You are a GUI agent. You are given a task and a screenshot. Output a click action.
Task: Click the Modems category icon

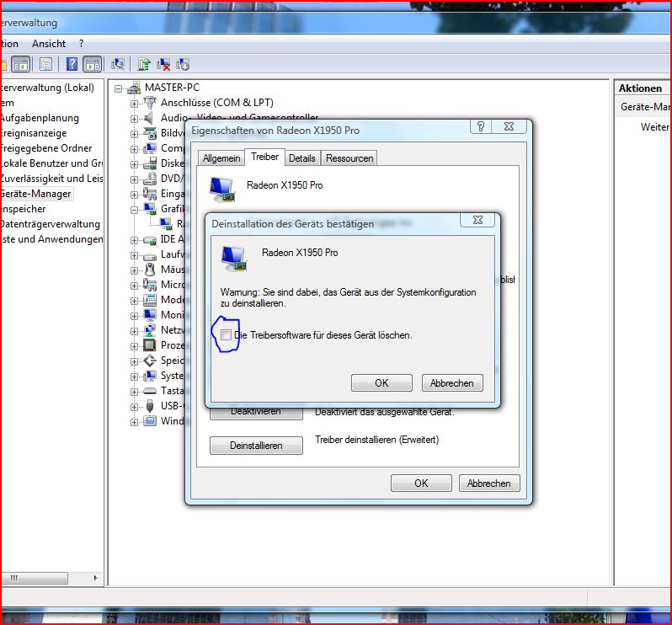click(150, 300)
